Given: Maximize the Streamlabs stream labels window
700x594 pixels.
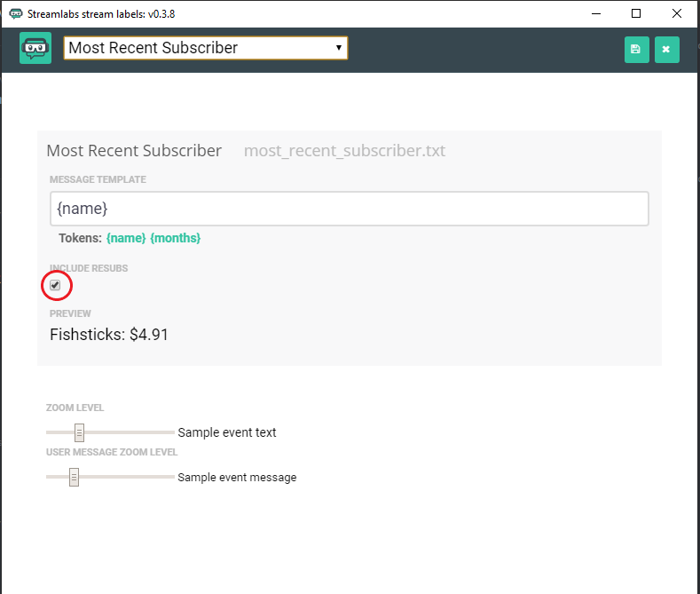Looking at the screenshot, I should [x=636, y=14].
